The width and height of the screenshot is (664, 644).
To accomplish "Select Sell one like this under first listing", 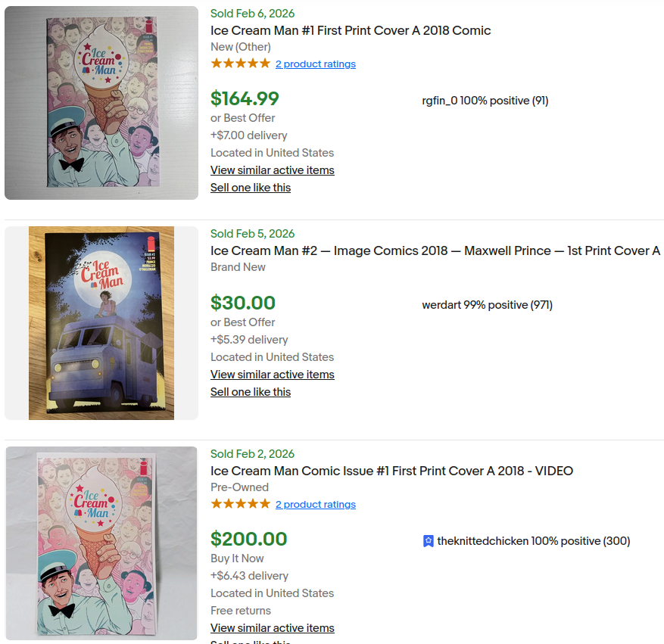I will [251, 187].
